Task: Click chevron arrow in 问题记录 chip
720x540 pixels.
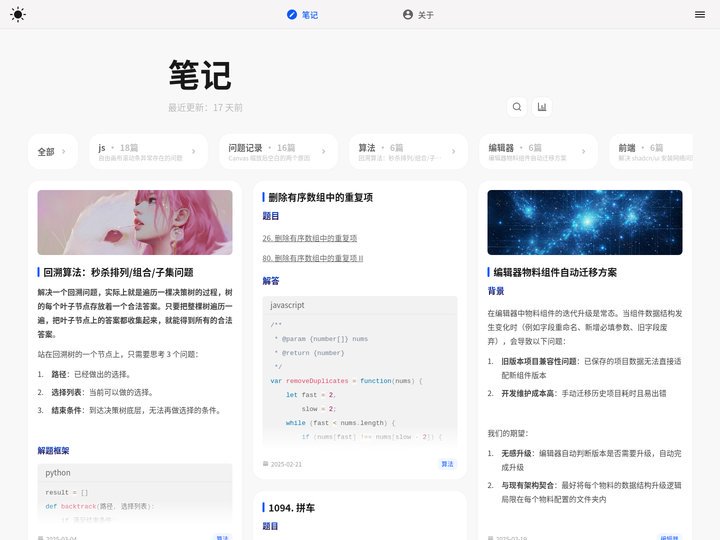Action: click(x=323, y=152)
